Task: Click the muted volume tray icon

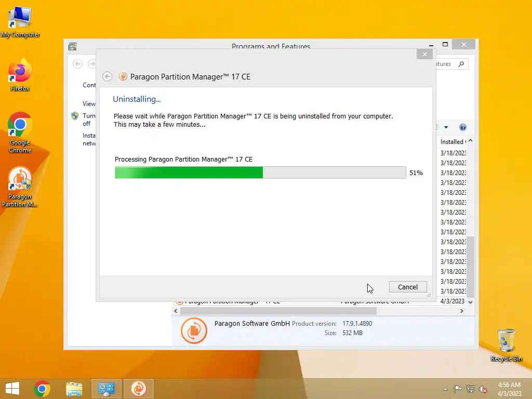Action: coord(483,389)
